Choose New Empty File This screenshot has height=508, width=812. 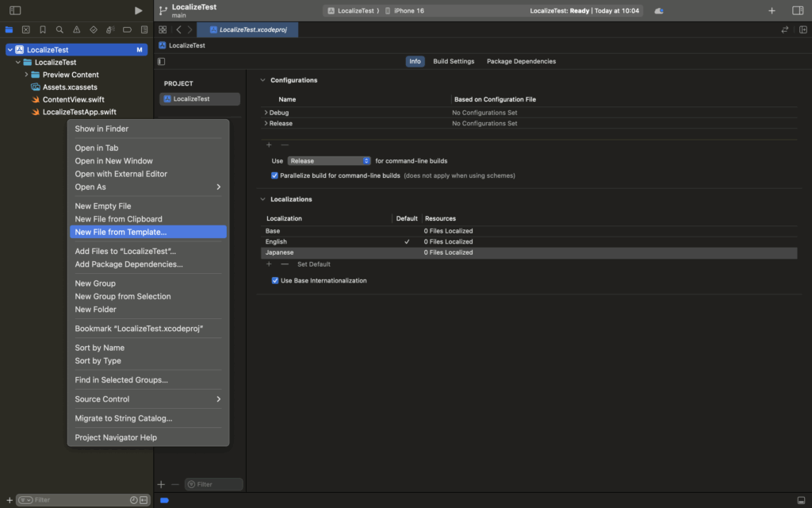coord(148,206)
